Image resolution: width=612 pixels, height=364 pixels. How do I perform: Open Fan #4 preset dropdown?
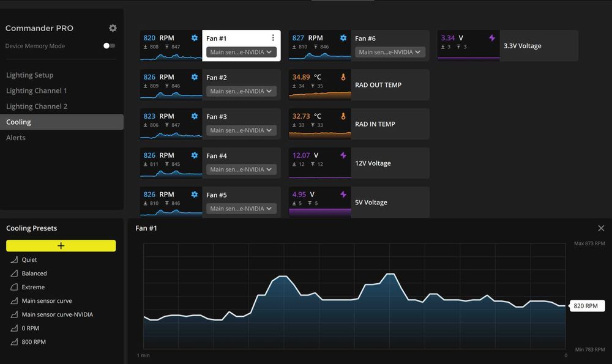[241, 169]
